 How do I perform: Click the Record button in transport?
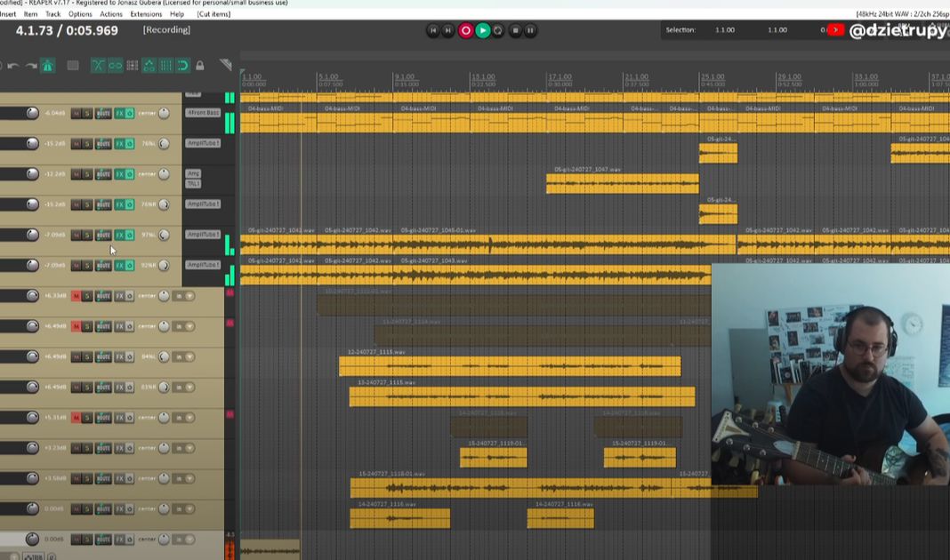click(x=465, y=30)
